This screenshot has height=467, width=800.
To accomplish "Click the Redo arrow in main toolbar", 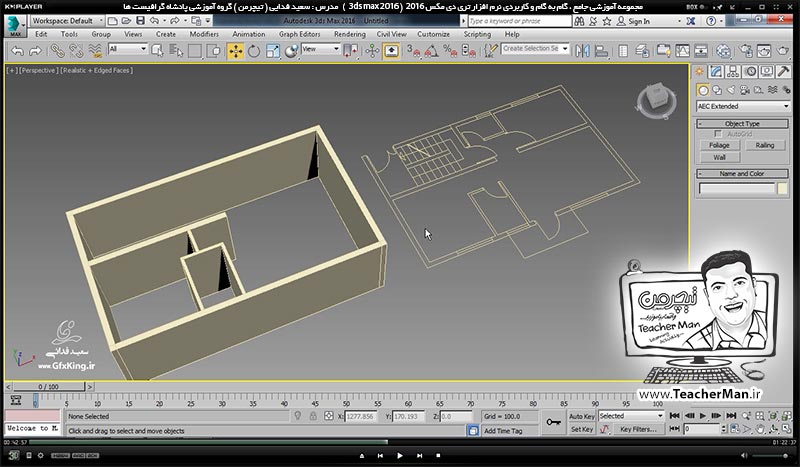I will pos(35,51).
